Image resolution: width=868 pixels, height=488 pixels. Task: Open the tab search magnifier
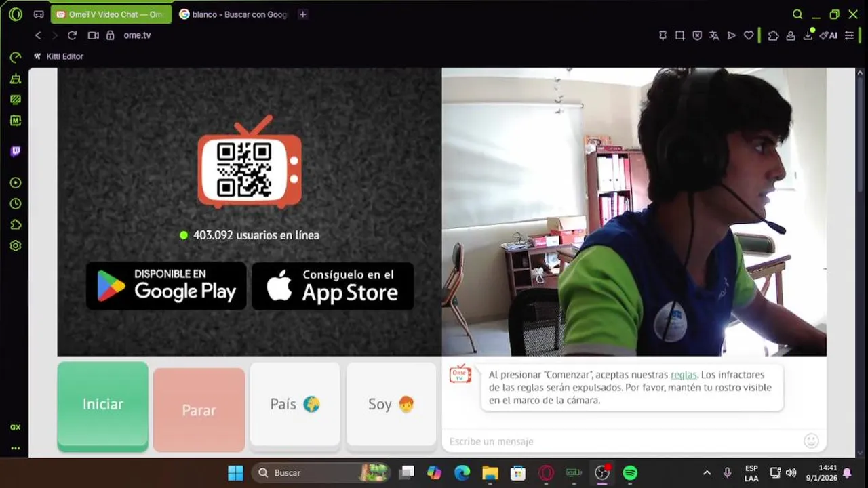(797, 14)
